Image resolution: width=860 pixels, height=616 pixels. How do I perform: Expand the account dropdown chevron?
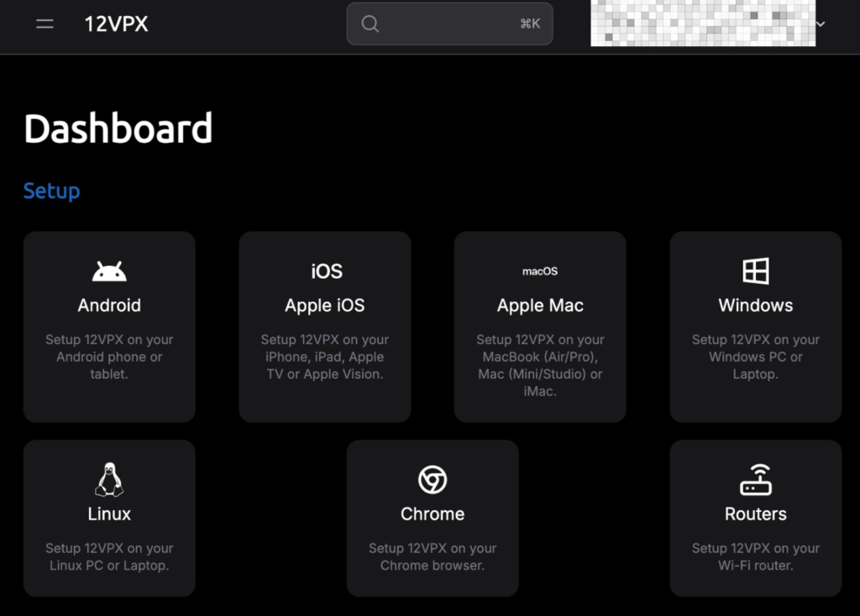[x=821, y=24]
